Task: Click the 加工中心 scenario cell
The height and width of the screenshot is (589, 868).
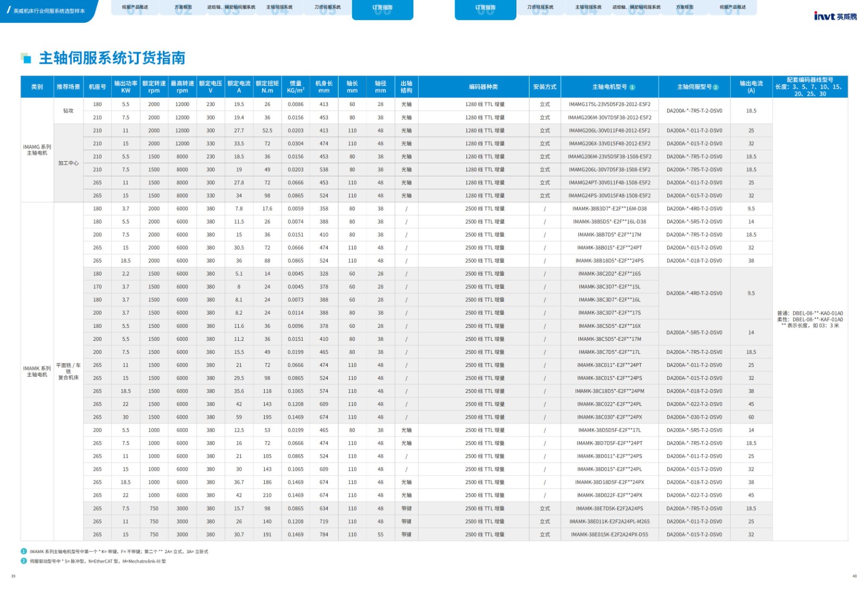Action: pyautogui.click(x=68, y=163)
